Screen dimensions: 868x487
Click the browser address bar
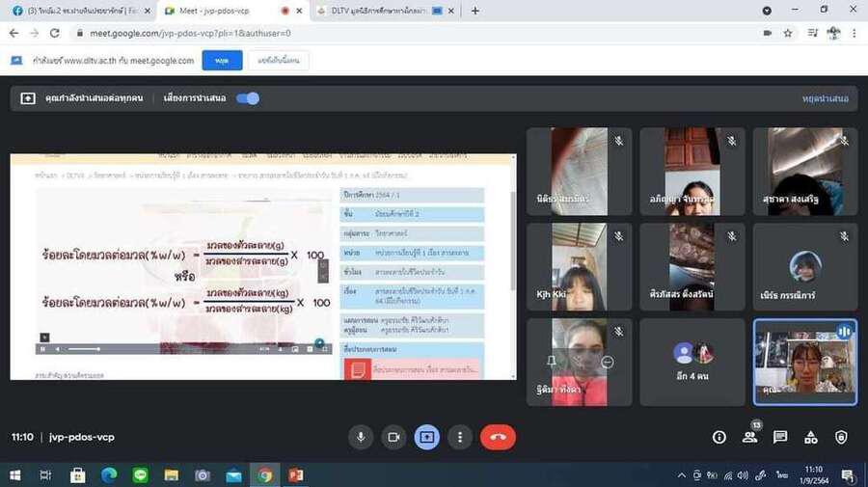click(x=386, y=33)
